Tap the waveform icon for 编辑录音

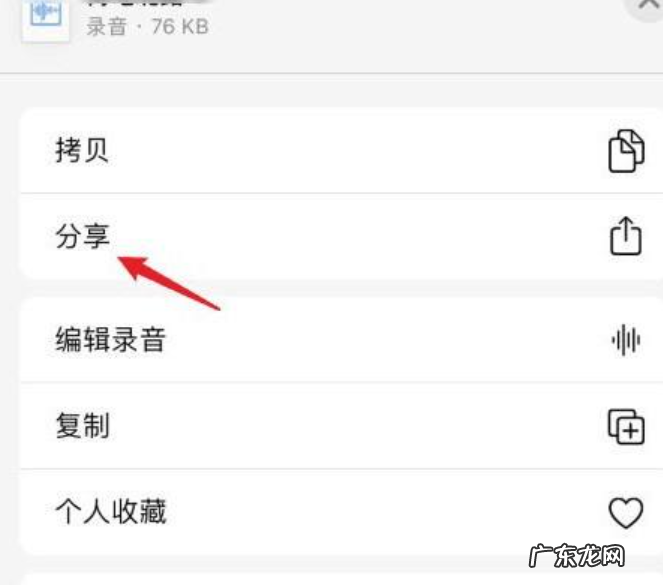point(626,340)
